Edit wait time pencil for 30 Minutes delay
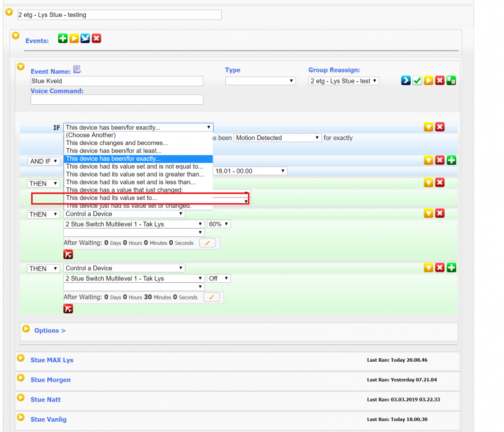 tap(211, 297)
